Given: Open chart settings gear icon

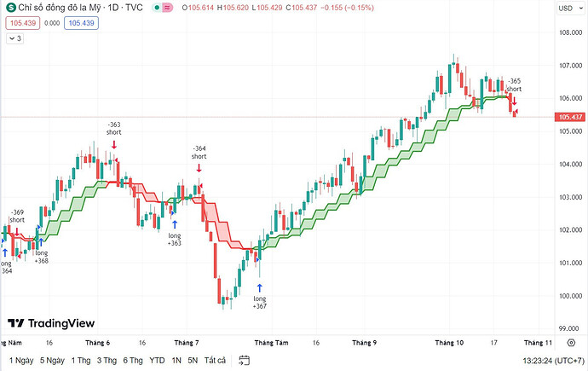Looking at the screenshot, I should pos(571,343).
